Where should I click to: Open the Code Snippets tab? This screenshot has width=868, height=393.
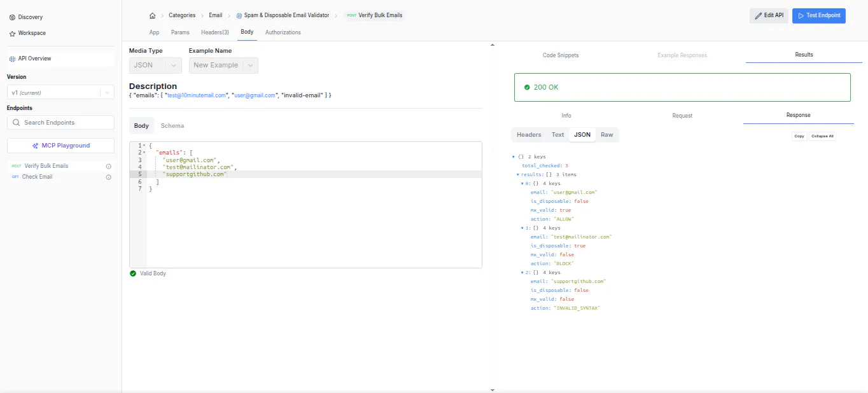(561, 55)
